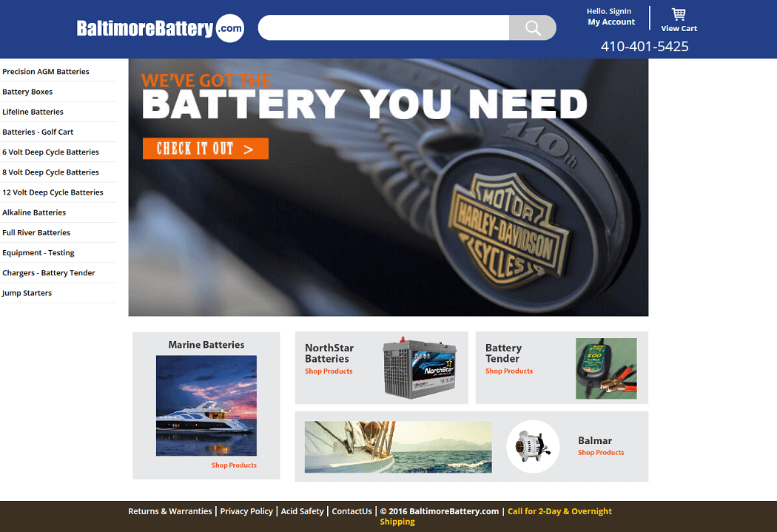Open Chargers - Battery Tender category
Image resolution: width=777 pixels, height=532 pixels.
tap(49, 273)
